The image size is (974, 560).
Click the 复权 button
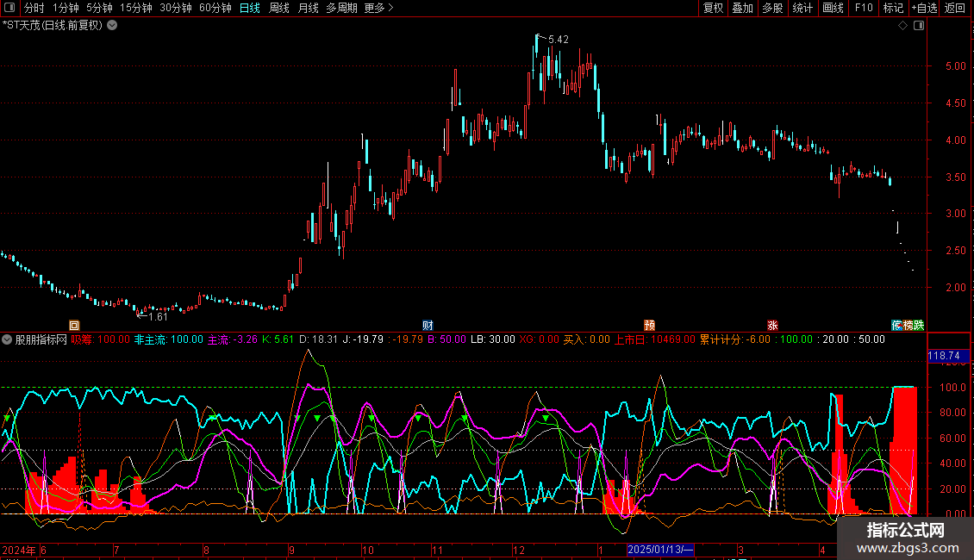tap(713, 8)
